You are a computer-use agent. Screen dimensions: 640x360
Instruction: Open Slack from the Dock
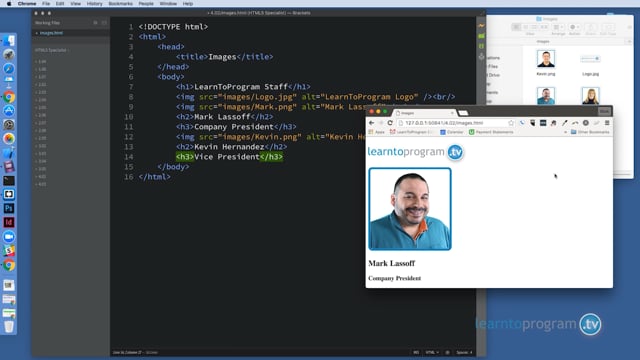pyautogui.click(x=9, y=251)
